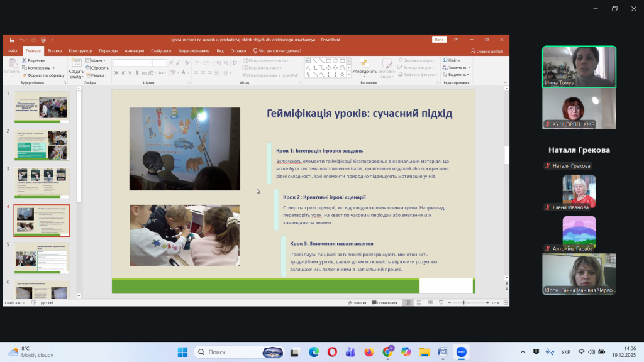Image resolution: width=644 pixels, height=362 pixels.
Task: Open the Вставка ribbon tab
Action: [55, 51]
